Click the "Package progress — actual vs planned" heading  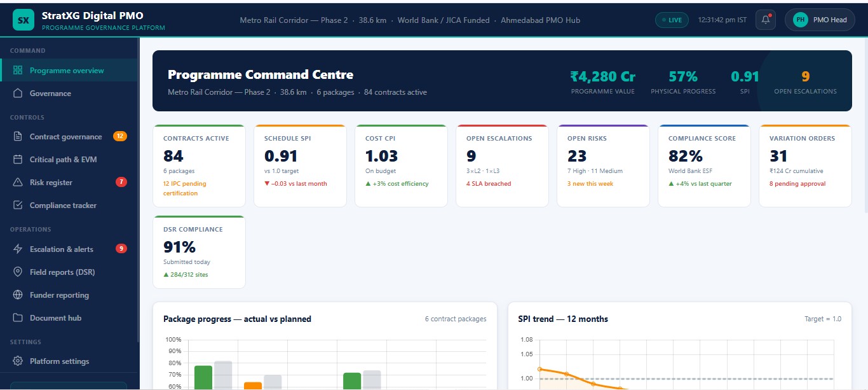pos(237,319)
